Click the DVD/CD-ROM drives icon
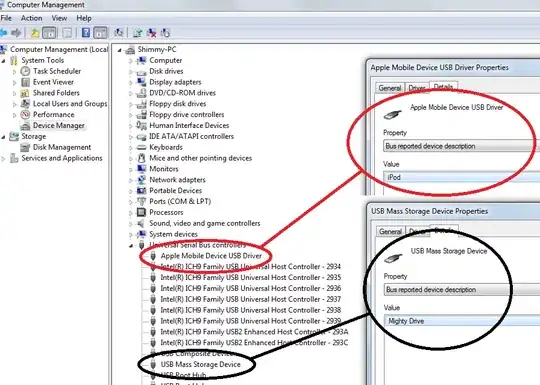 (141, 93)
